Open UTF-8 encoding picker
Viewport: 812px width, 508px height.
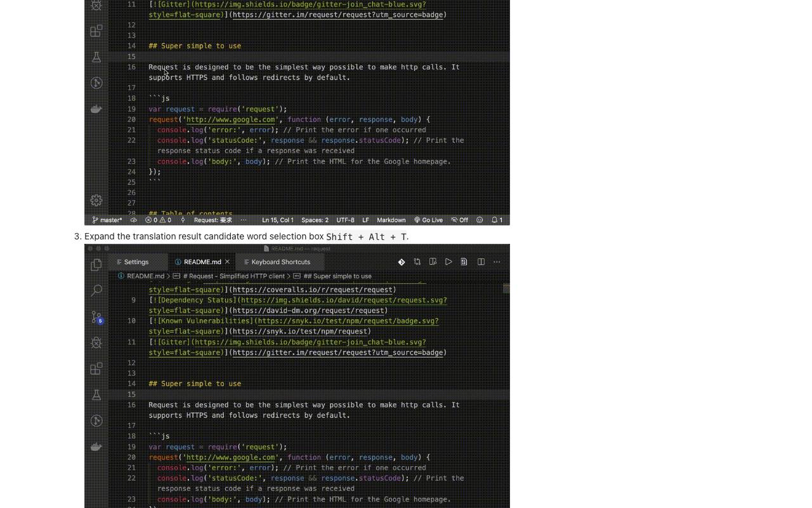pos(346,220)
